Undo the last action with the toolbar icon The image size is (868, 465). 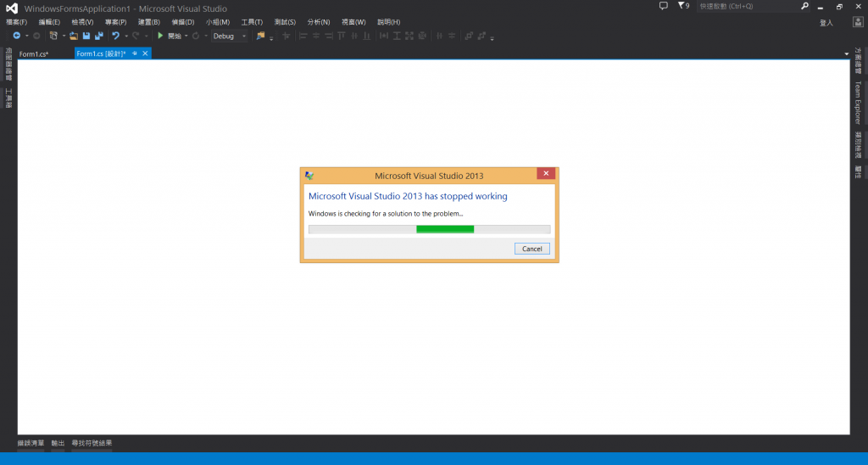click(115, 36)
